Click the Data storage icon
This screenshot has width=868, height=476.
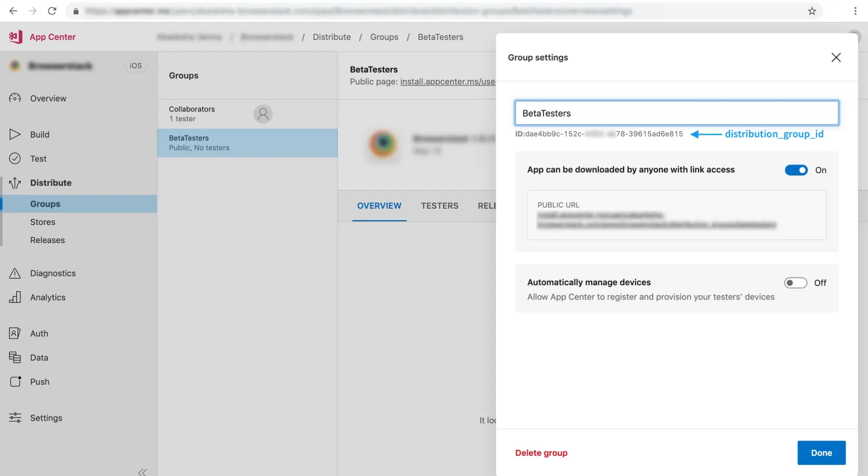(15, 357)
